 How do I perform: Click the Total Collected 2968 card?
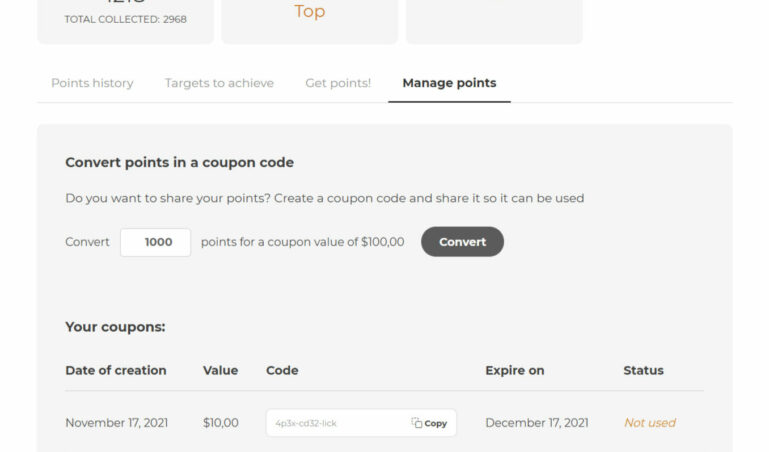125,19
